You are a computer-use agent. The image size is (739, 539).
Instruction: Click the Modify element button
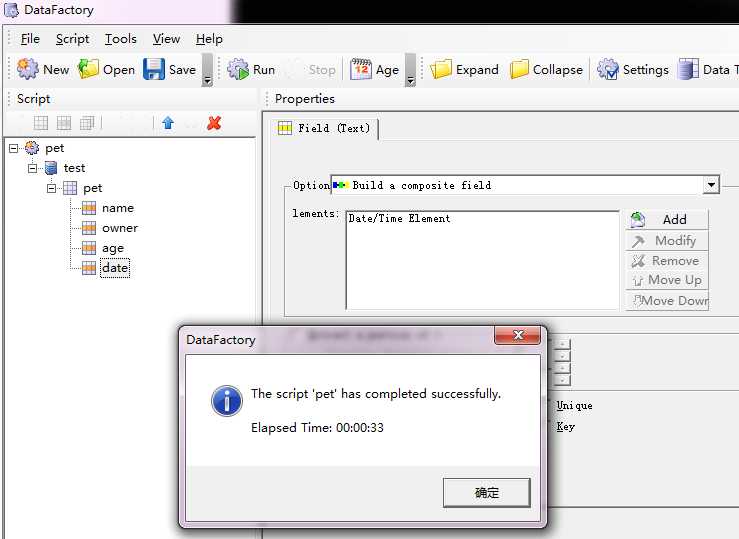(x=666, y=241)
